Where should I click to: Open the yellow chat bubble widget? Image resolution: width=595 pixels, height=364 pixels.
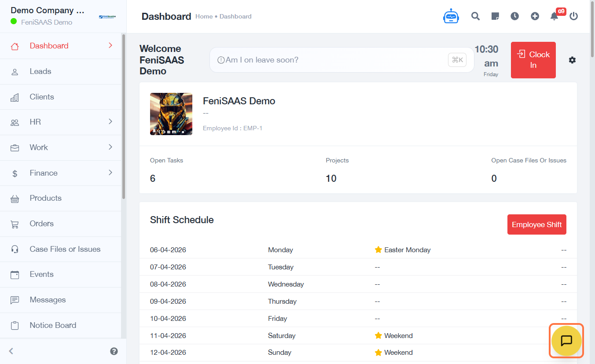[x=566, y=341]
